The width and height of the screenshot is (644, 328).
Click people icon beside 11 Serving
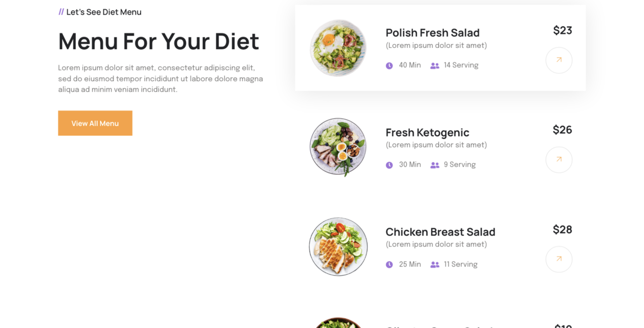point(435,264)
